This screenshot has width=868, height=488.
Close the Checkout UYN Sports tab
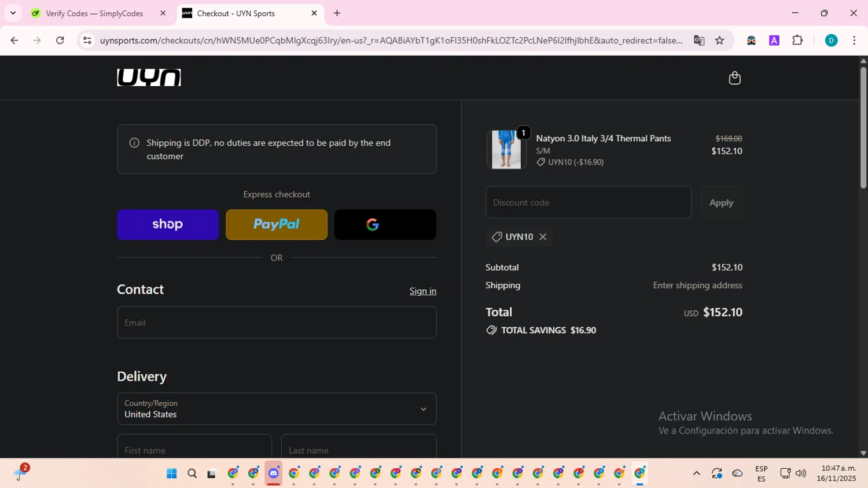314,13
